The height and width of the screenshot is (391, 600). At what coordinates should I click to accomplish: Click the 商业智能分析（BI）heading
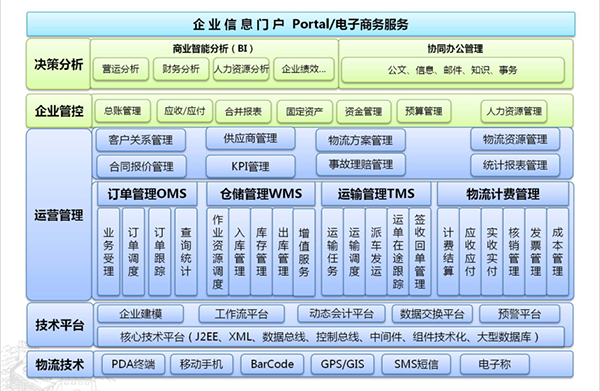point(213,49)
